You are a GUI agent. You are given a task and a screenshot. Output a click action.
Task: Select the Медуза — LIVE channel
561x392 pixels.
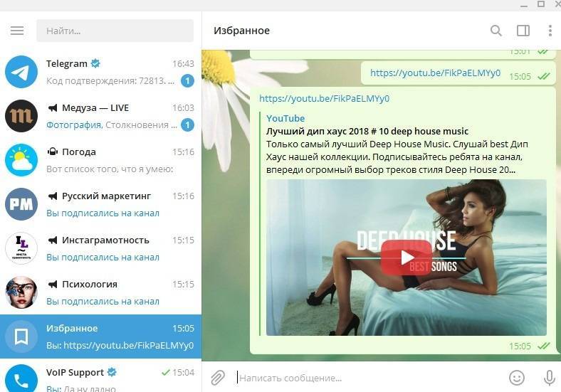[x=100, y=116]
